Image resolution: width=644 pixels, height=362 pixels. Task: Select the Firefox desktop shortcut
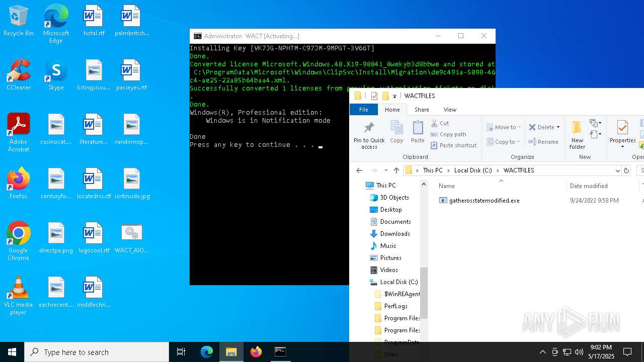pyautogui.click(x=19, y=184)
